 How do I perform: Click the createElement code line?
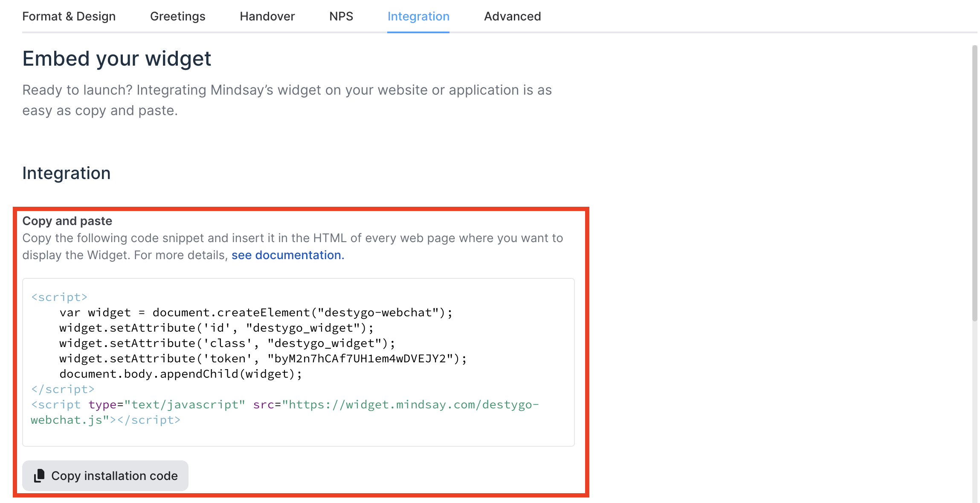[255, 312]
